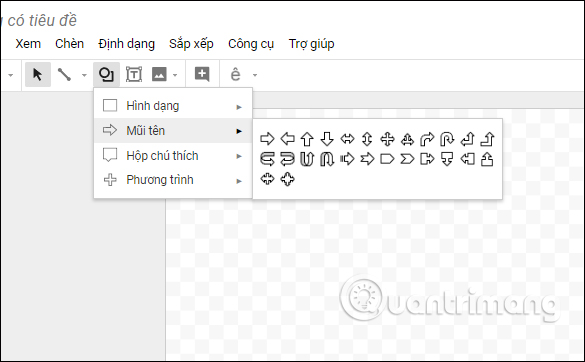The height and width of the screenshot is (362, 585).
Task: Select the U-turn arrow shape
Action: click(x=447, y=139)
